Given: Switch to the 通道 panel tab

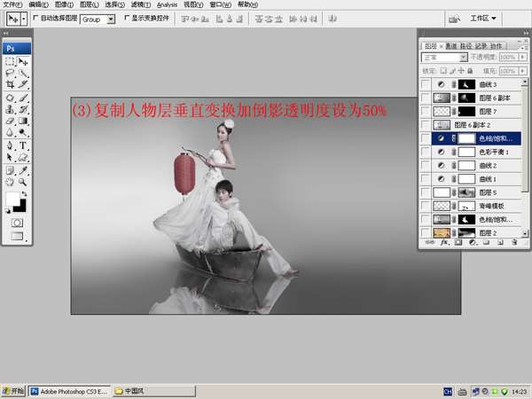Looking at the screenshot, I should 451,45.
